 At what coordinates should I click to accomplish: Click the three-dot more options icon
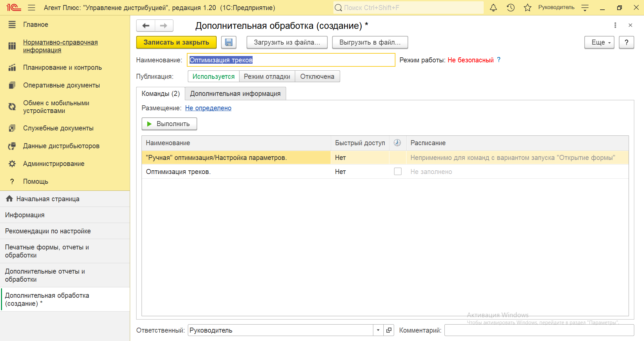click(x=615, y=25)
